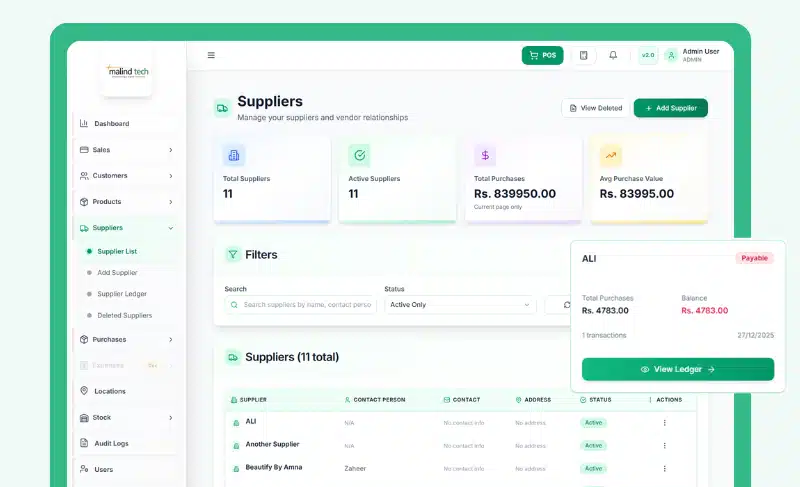Open the notifications bell

click(x=613, y=55)
